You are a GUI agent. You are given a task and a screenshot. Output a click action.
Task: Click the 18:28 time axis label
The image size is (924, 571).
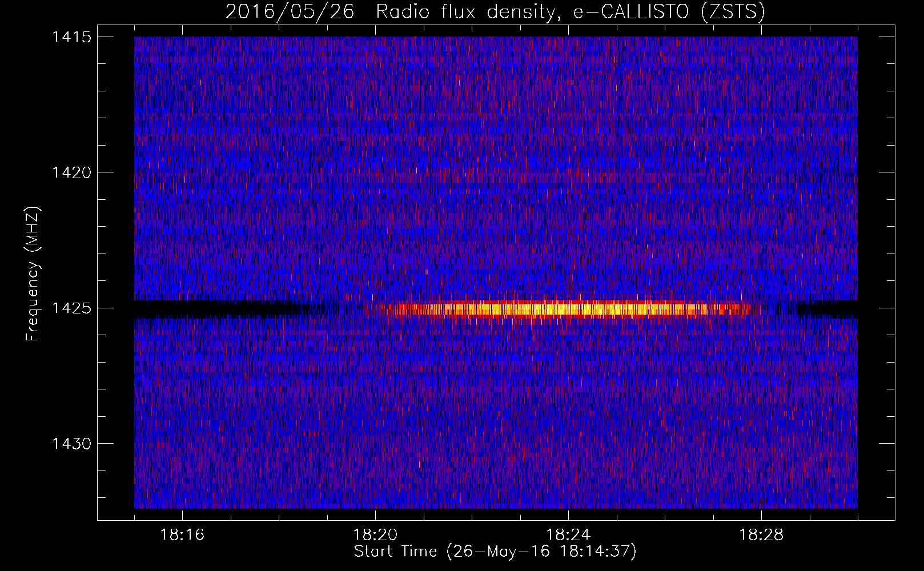point(761,535)
